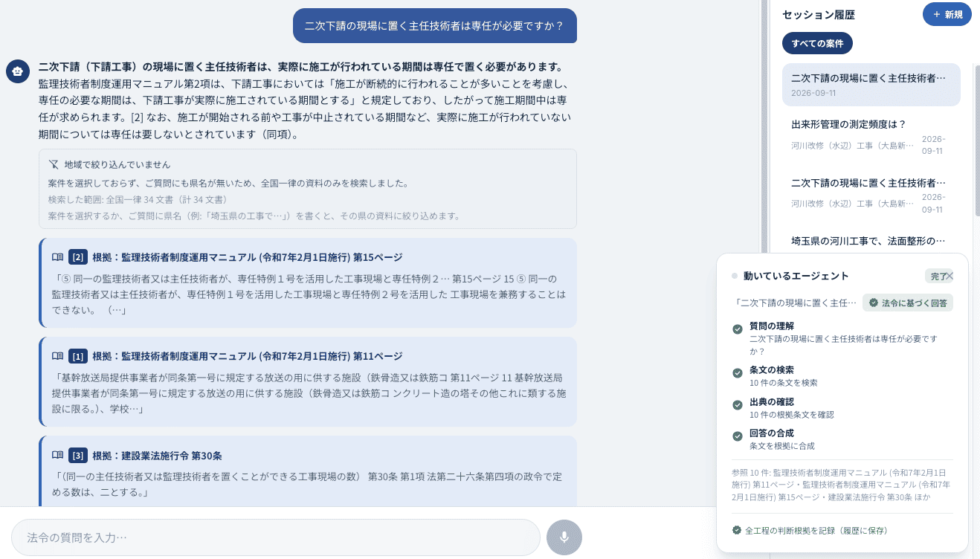Open citation [2] 第15ページ card

pos(308,282)
